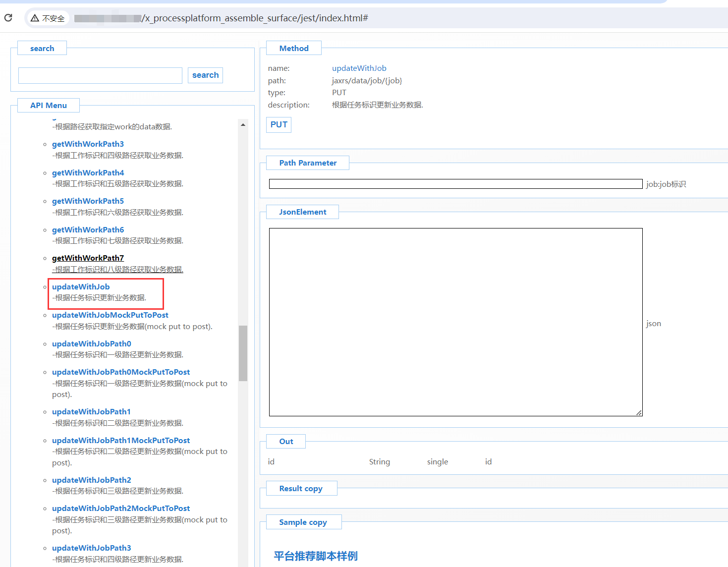Select getWithWorkPath5 in the list

tap(88, 201)
